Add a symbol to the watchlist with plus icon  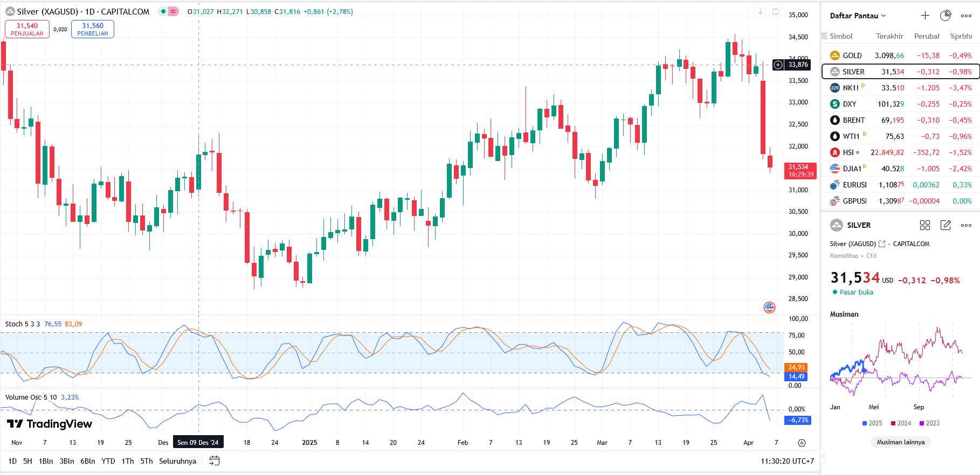[x=925, y=16]
